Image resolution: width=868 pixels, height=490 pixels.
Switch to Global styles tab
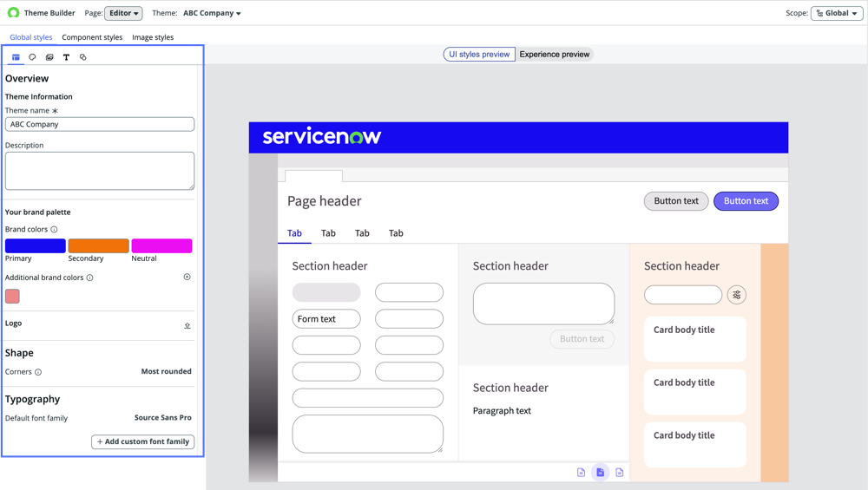click(x=31, y=37)
